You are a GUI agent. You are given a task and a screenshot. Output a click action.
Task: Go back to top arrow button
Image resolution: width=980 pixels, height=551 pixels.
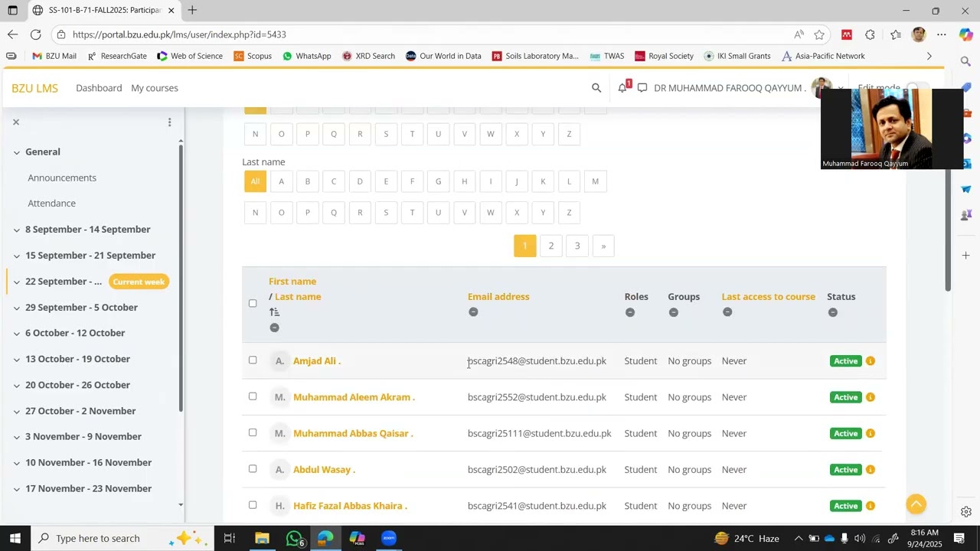(916, 504)
